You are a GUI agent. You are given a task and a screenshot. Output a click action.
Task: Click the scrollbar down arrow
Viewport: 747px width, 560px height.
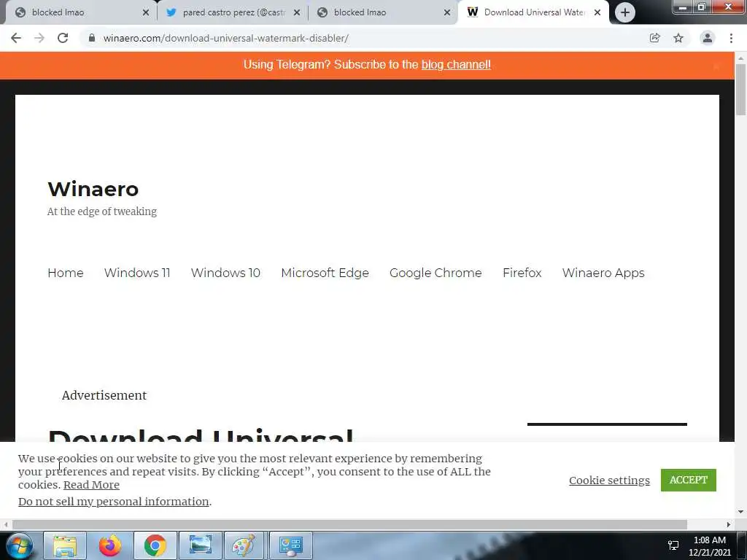click(x=741, y=512)
